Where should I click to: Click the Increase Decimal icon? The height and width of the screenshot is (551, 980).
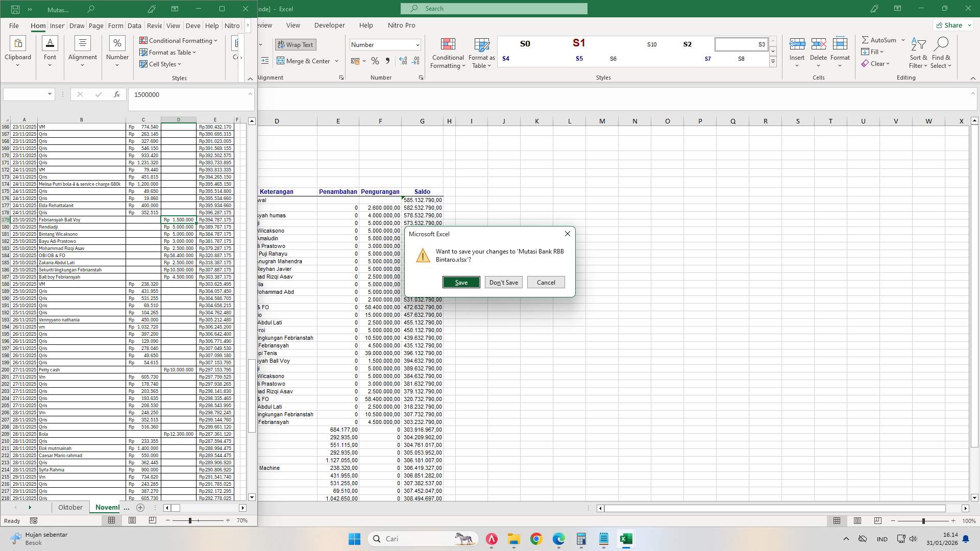tap(403, 61)
